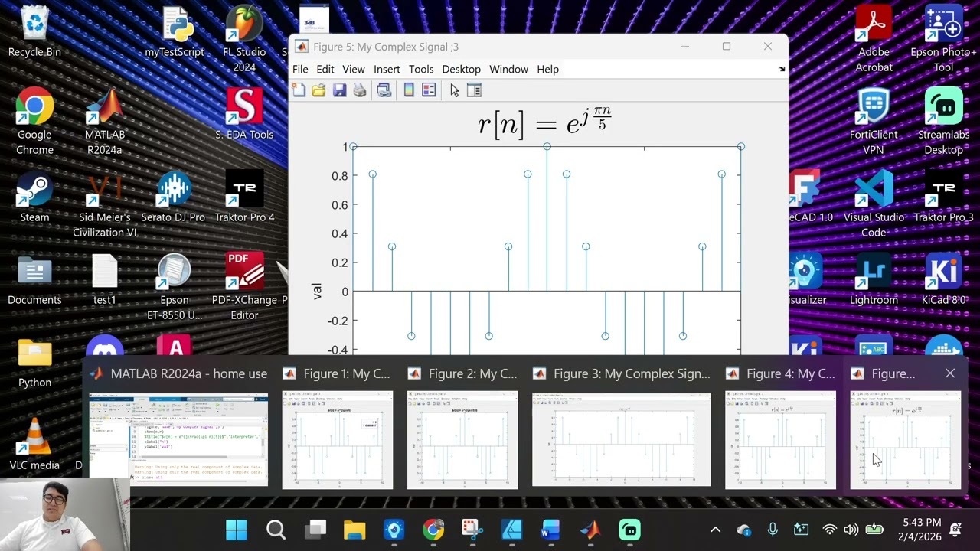Viewport: 980px width, 551px height.
Task: Open the Python desktop folder
Action: tap(34, 363)
